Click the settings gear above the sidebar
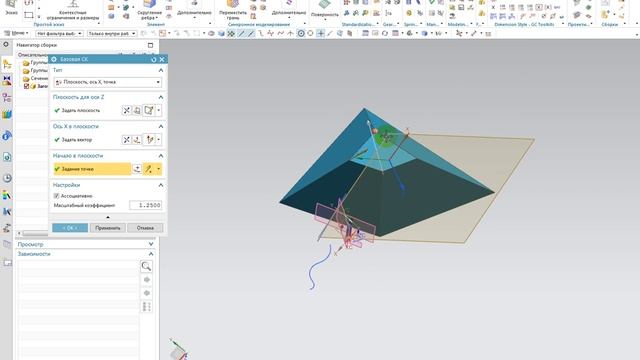Viewport: 640px width, 360px height. click(6, 44)
